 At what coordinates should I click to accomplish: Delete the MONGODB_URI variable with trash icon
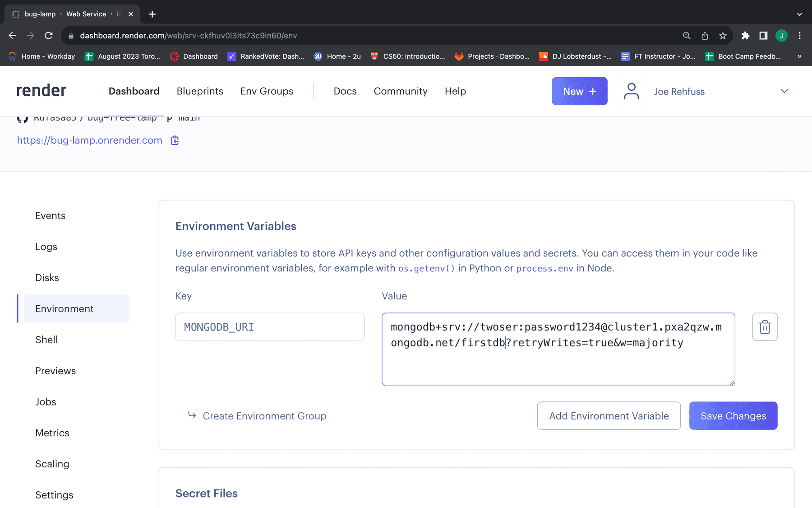click(x=765, y=327)
